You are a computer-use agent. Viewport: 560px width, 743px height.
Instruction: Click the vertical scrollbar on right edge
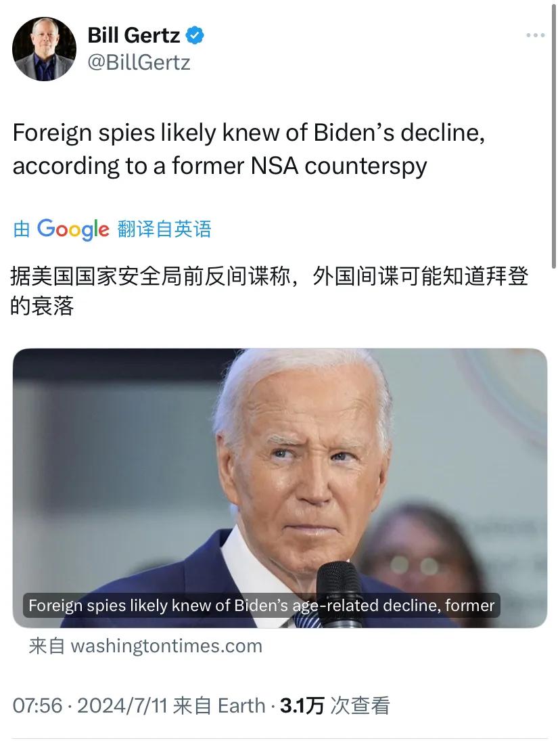pyautogui.click(x=553, y=137)
